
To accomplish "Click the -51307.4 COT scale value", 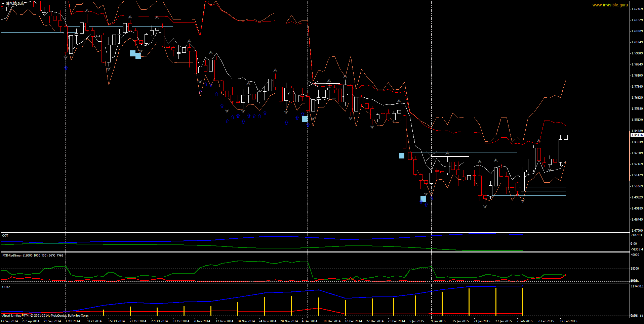I will [637, 249].
